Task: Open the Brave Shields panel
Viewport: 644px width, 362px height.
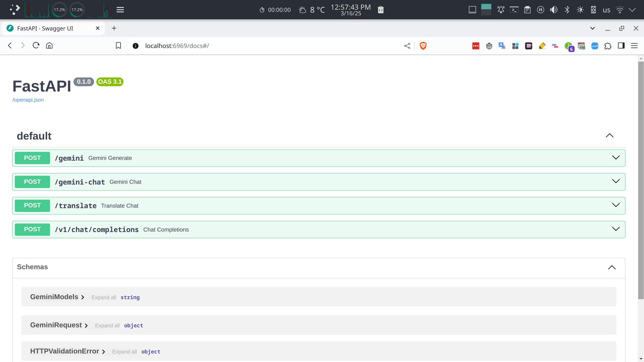Action: click(423, 46)
